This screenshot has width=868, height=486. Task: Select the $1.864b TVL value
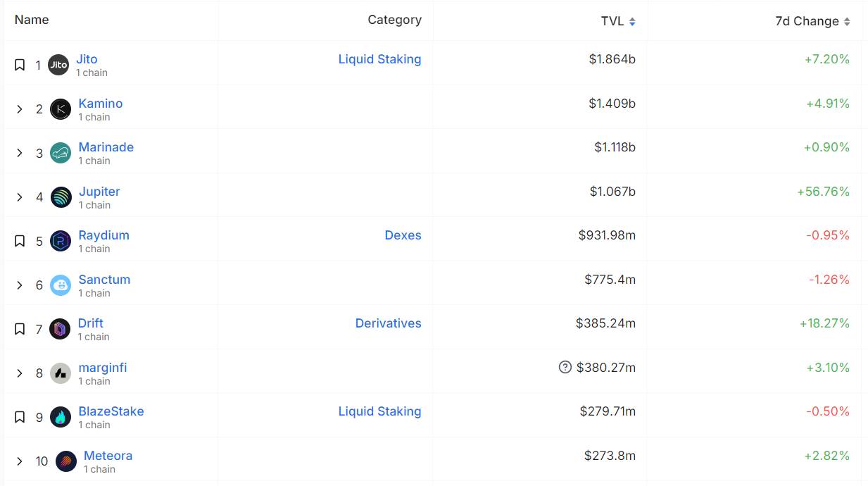(x=612, y=59)
